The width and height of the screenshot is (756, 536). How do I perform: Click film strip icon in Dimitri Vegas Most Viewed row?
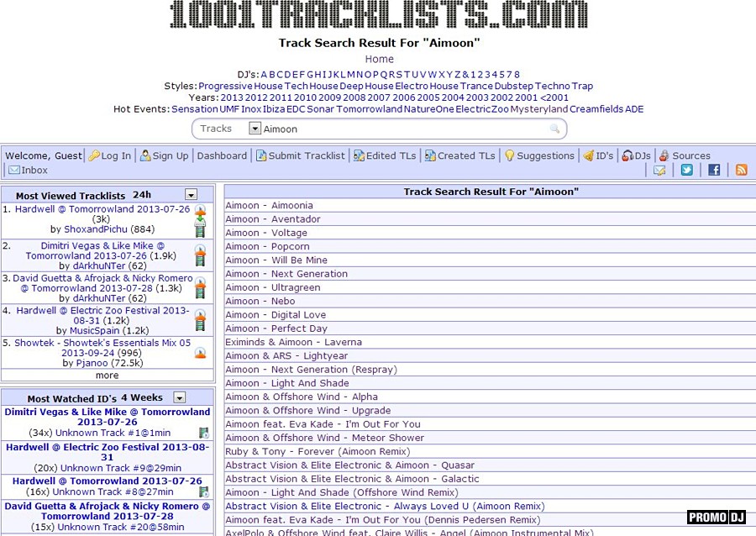pyautogui.click(x=200, y=260)
